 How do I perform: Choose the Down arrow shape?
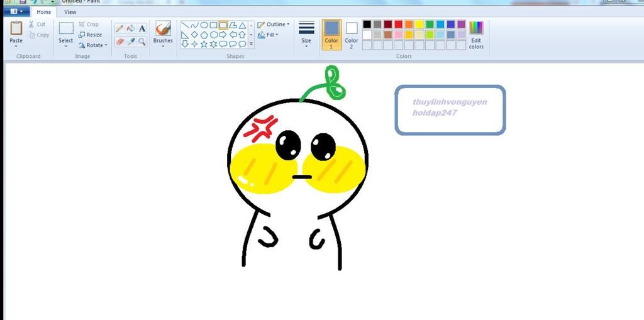pyautogui.click(x=186, y=44)
